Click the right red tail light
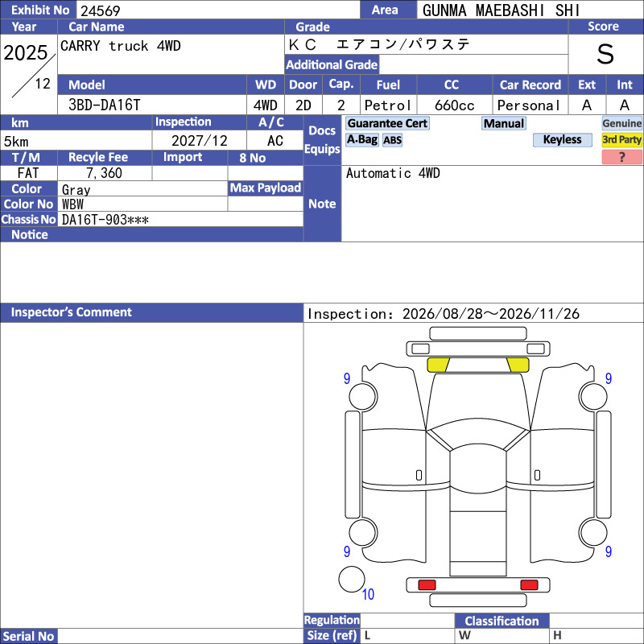 coord(529,584)
